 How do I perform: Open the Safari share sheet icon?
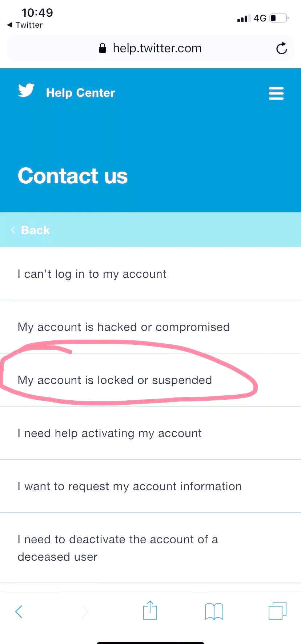pyautogui.click(x=150, y=610)
